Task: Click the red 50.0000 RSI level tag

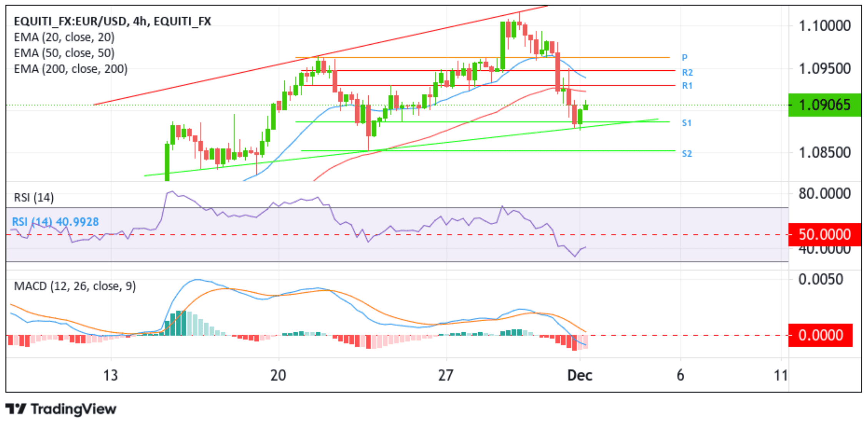Action: click(825, 235)
